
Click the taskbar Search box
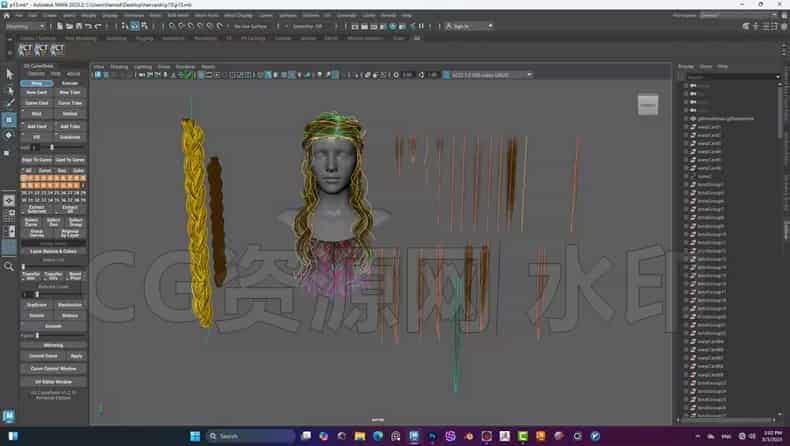(250, 436)
